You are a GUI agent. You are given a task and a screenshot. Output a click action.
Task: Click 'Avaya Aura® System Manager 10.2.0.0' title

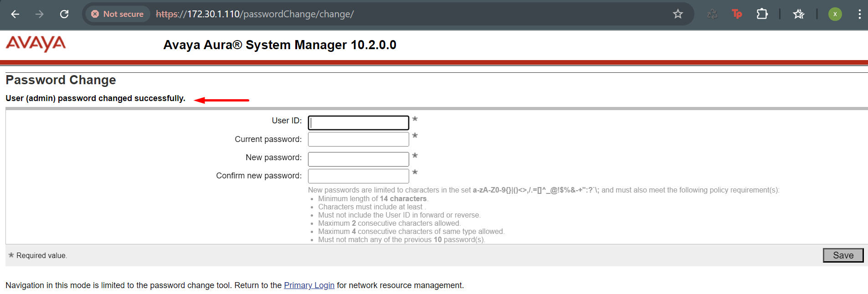pyautogui.click(x=280, y=45)
